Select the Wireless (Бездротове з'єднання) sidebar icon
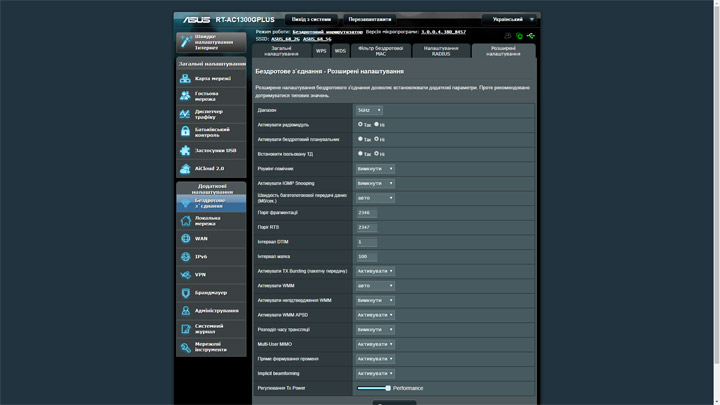720x405 pixels. click(185, 203)
